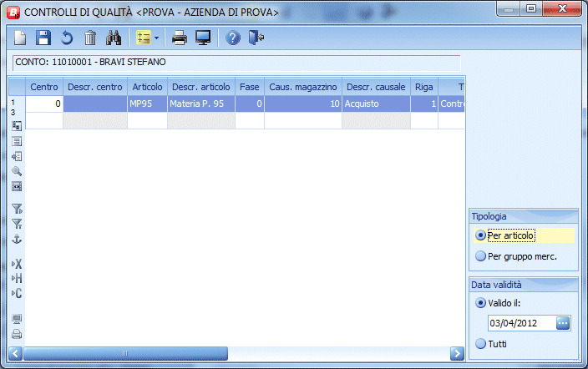Screen dimensions: 588x369
Task: Select the Tutti radio button
Action: 480,343
